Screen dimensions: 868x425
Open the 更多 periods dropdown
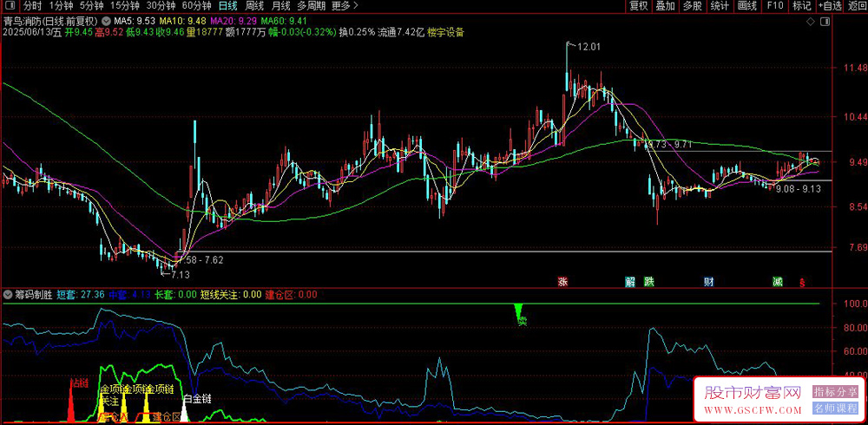click(345, 5)
